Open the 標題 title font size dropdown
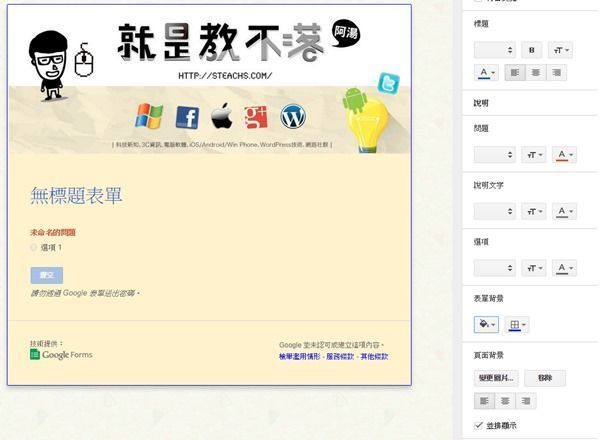The width and height of the screenshot is (600, 440). point(561,50)
